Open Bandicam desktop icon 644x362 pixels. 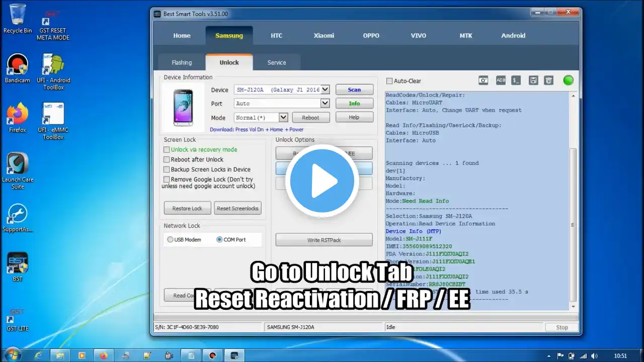tap(18, 69)
